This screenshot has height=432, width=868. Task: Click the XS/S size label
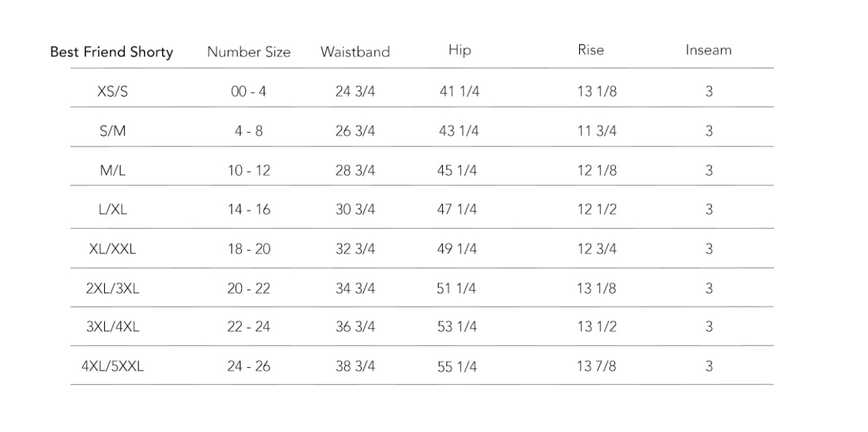pos(112,91)
